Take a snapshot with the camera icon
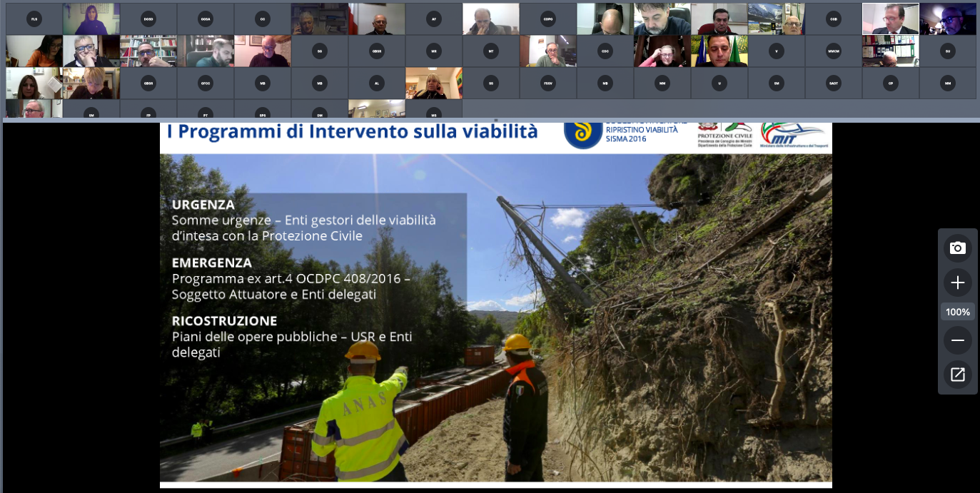The height and width of the screenshot is (493, 980). 957,248
